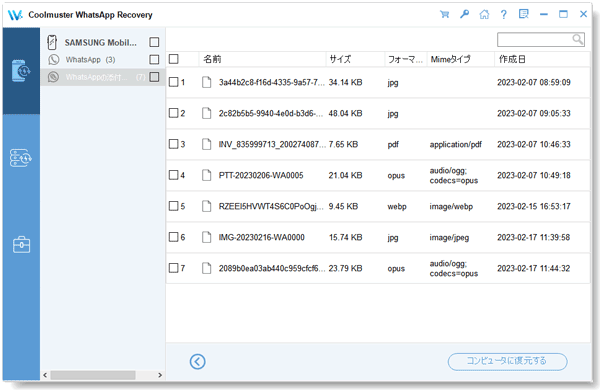Select file name INV_835999713_200274087...
The width and height of the screenshot is (600, 390).
272,144
